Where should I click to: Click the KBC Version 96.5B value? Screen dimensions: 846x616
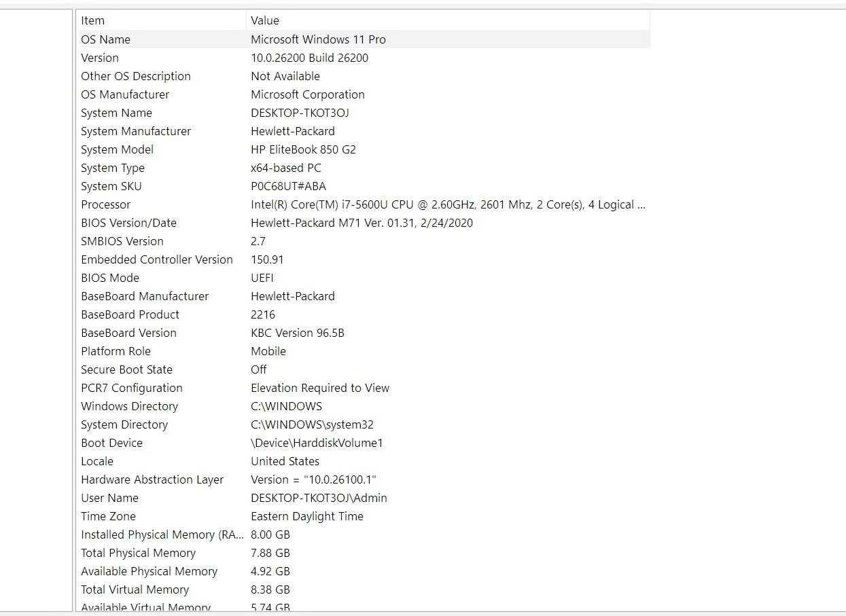click(x=298, y=333)
